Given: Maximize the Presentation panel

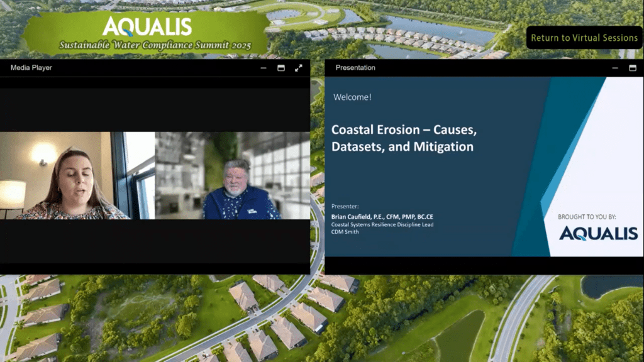Looking at the screenshot, I should [632, 69].
